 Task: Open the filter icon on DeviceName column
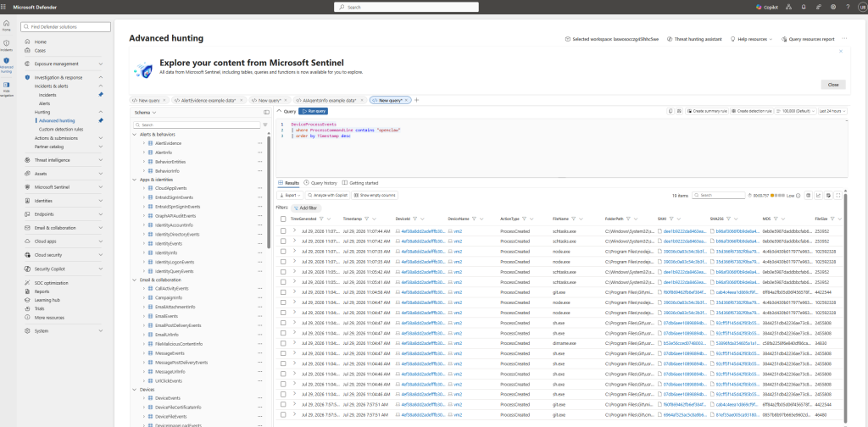[475, 219]
